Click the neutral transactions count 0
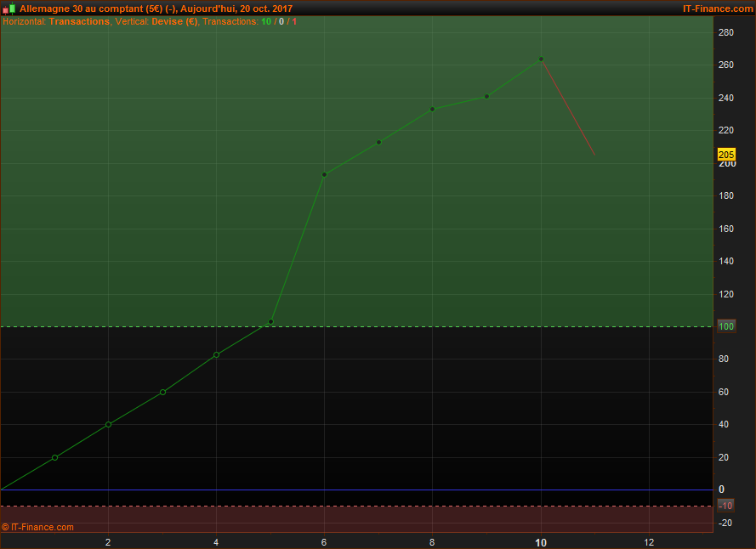 pos(281,21)
